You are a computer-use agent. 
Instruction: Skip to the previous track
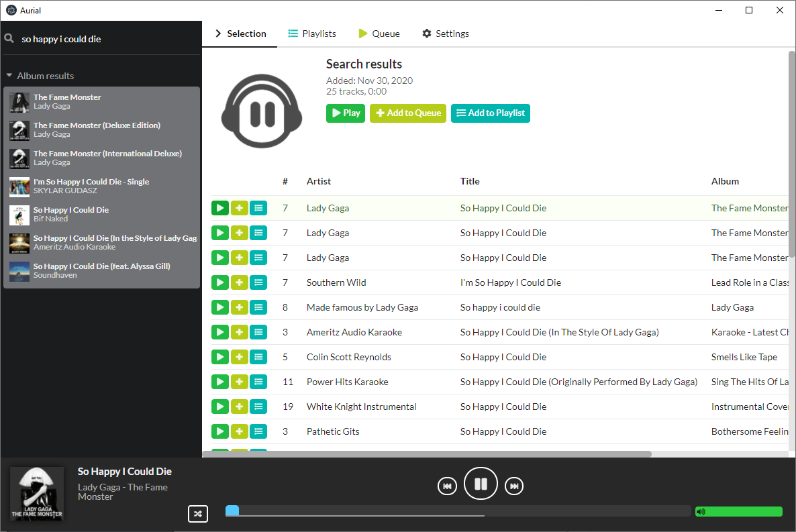click(x=447, y=486)
